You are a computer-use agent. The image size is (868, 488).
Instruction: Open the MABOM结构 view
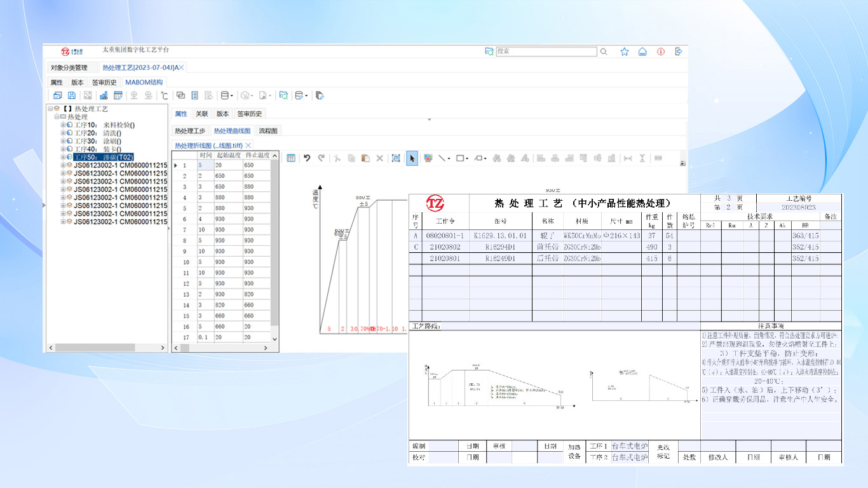[x=144, y=82]
